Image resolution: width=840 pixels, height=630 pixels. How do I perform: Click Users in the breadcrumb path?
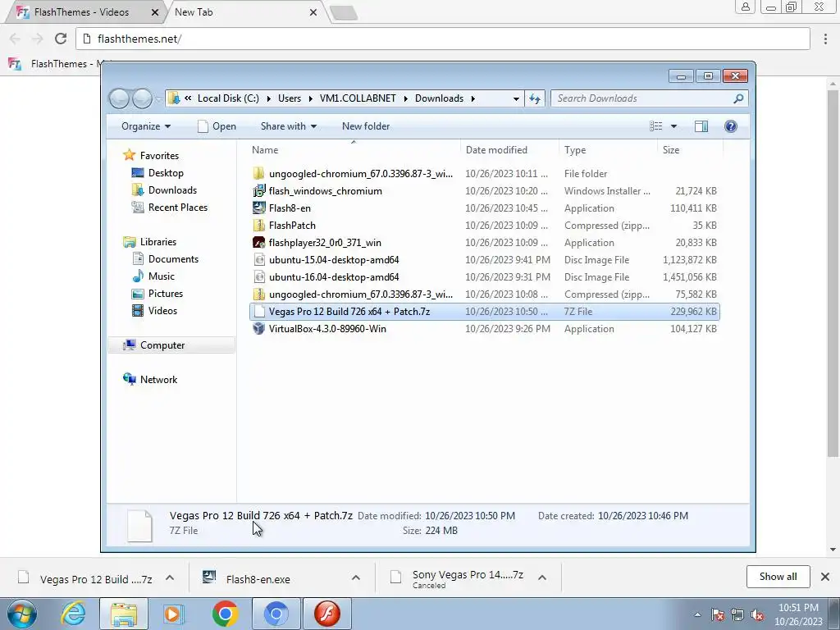pyautogui.click(x=290, y=98)
